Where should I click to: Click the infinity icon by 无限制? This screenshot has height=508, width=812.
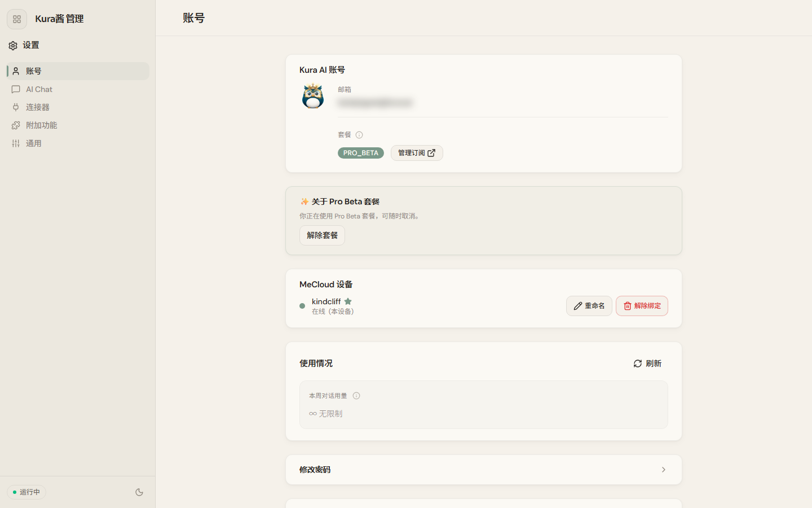point(313,414)
